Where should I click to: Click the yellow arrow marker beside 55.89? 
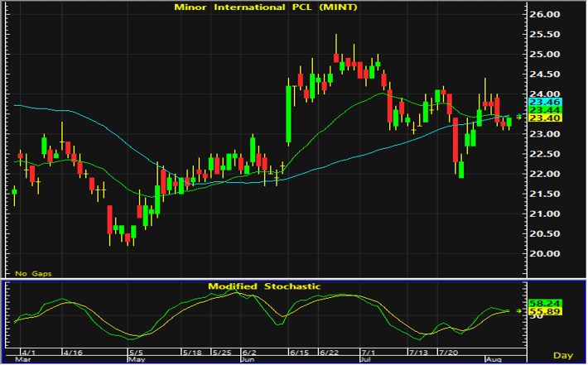(x=519, y=311)
